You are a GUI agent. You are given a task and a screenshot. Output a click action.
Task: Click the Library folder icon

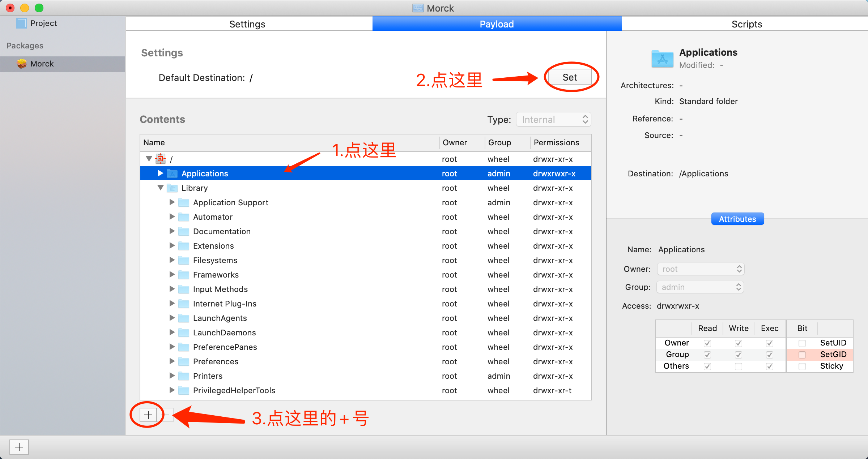172,188
